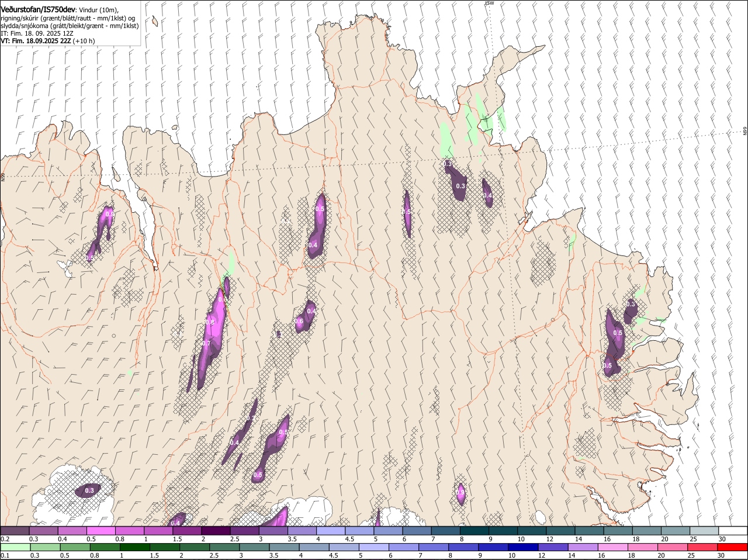Pick the pale green rain swatch between 0.1 and 0.3

click(16, 547)
